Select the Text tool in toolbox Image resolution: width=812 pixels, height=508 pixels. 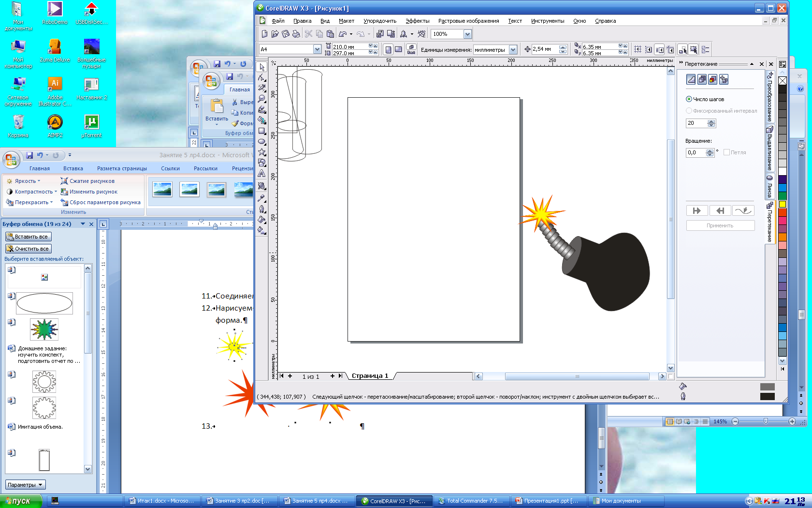(x=262, y=173)
